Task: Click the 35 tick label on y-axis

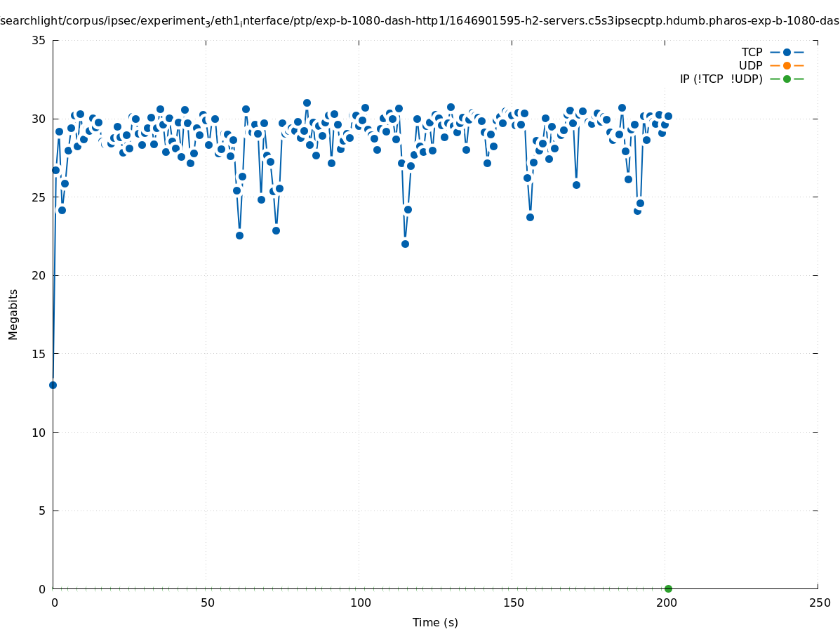Action: [39, 40]
